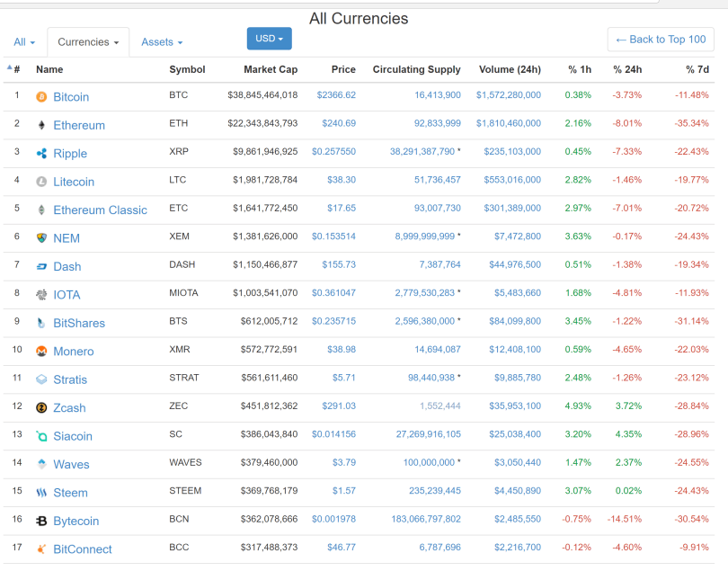The image size is (728, 571).
Task: Sort by Name column header
Action: click(49, 70)
